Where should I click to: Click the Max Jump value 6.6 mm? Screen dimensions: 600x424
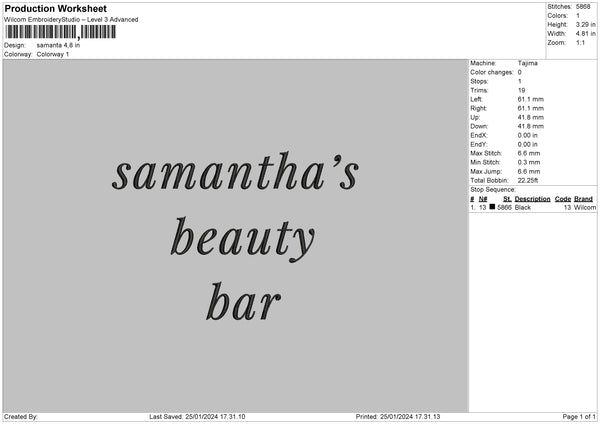coord(529,171)
